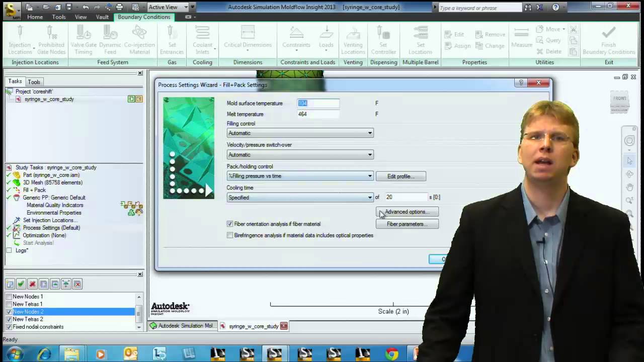Switch to the Tools panel tab
Viewport: 644px width, 362px height.
[x=34, y=82]
